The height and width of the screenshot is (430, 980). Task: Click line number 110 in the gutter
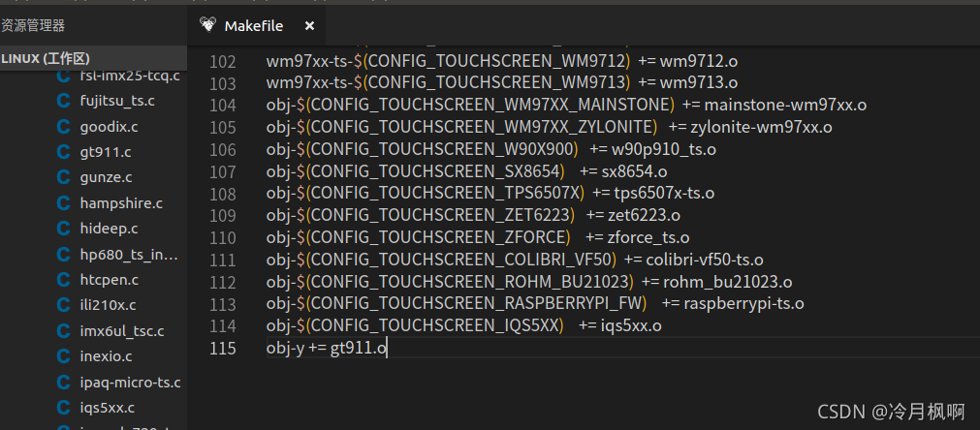tap(223, 238)
